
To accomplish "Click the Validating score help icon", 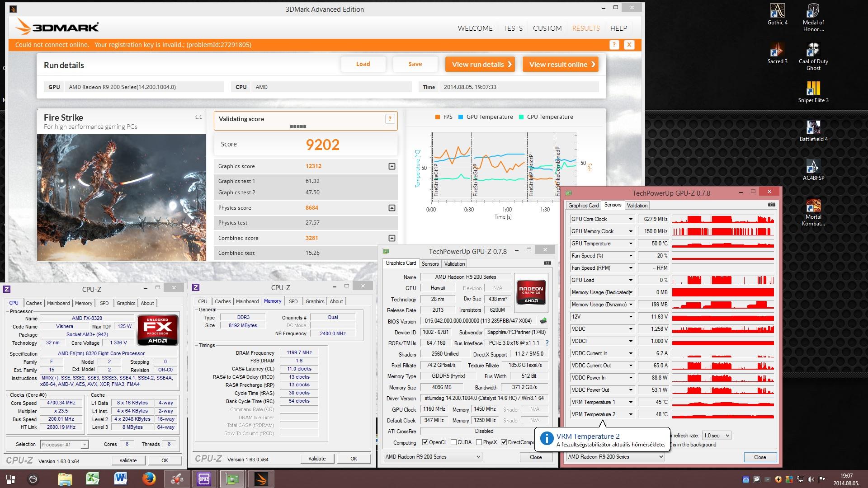I will (x=389, y=119).
